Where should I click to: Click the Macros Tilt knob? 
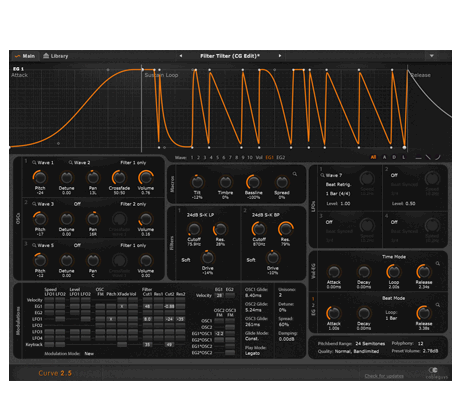[x=197, y=182]
